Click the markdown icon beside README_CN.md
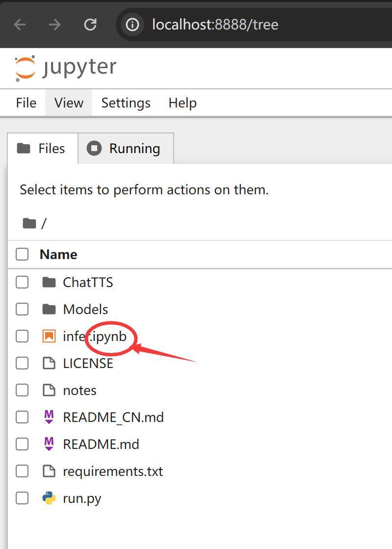392x549 pixels. coord(49,417)
